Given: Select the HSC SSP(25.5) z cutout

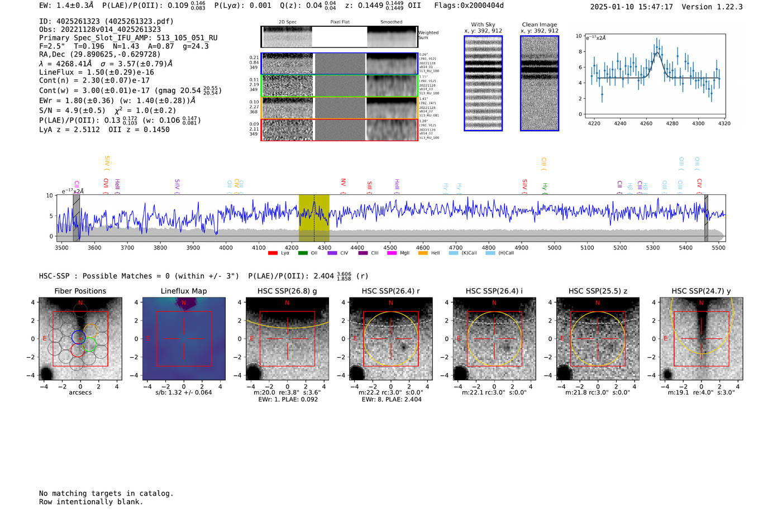Looking at the screenshot, I should pos(598,339).
